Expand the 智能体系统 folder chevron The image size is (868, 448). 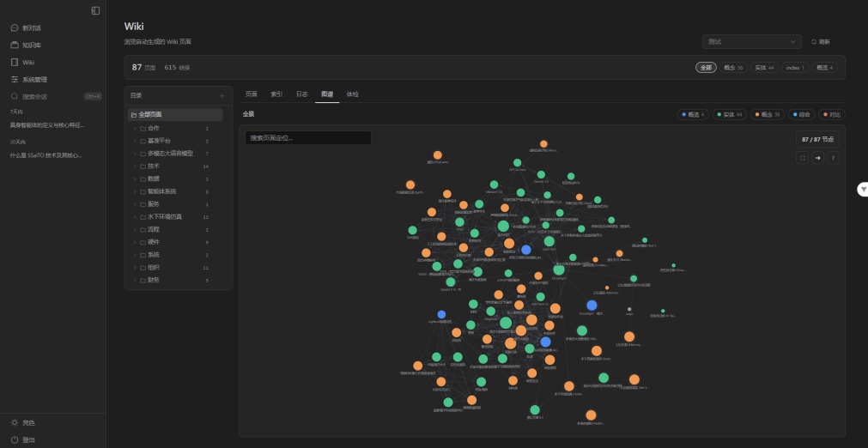click(x=135, y=192)
